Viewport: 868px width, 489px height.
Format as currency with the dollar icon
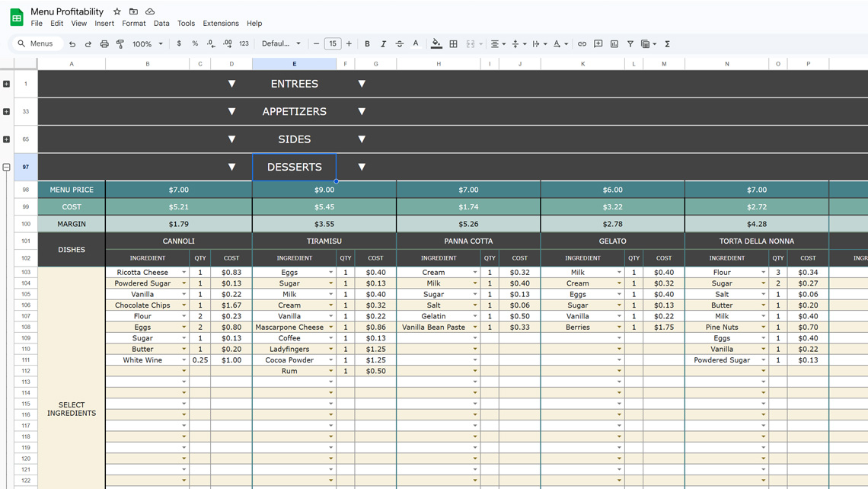point(179,43)
